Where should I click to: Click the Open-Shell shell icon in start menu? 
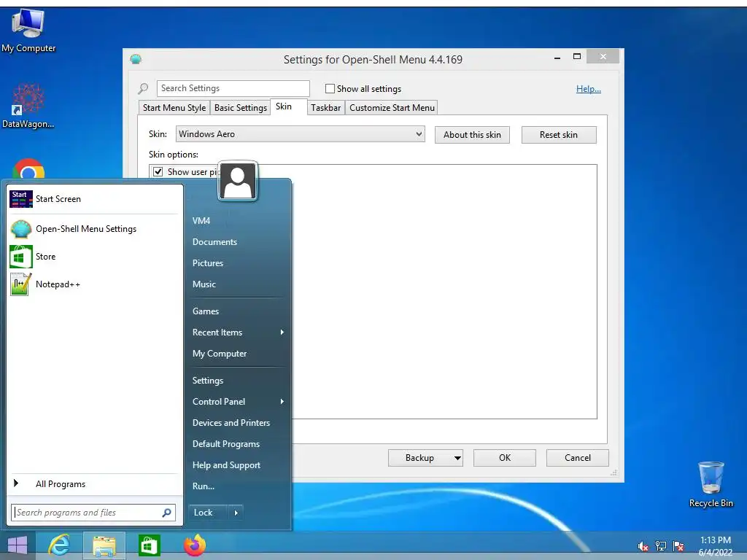pyautogui.click(x=21, y=229)
